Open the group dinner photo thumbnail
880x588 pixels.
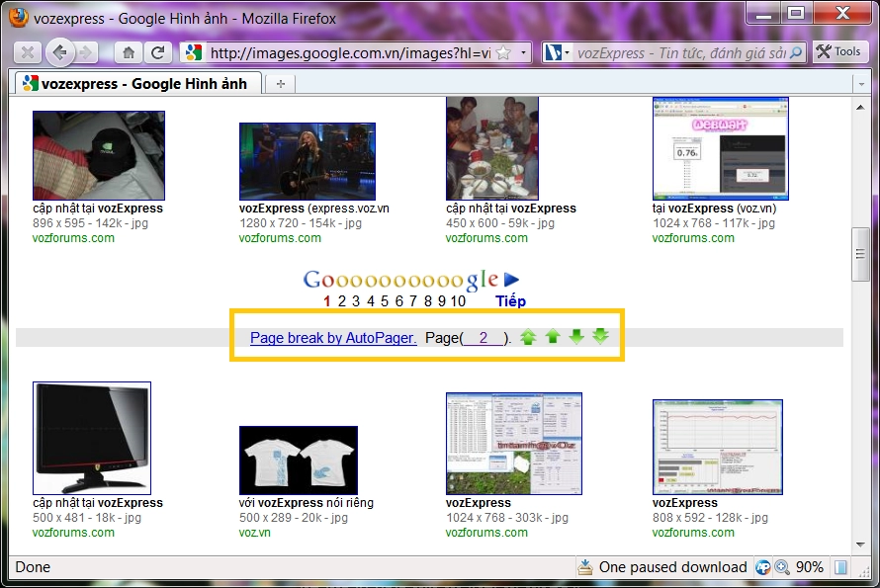492,148
